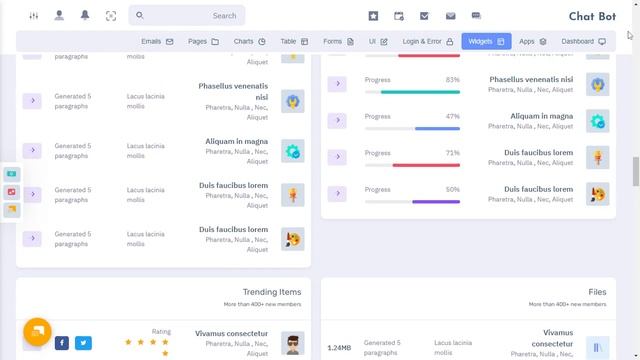The image size is (640, 360).
Task: Go to the Dashboard menu
Action: click(x=583, y=42)
